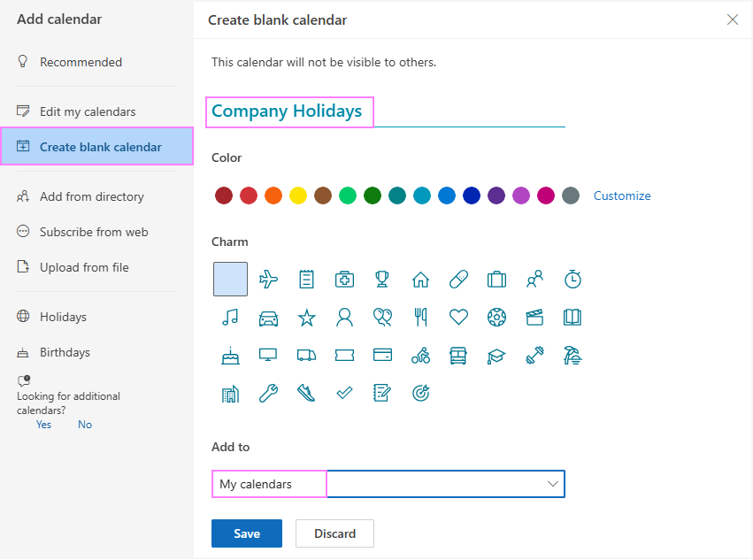Pick the music note charm
Image resolution: width=753 pixels, height=560 pixels.
[230, 317]
